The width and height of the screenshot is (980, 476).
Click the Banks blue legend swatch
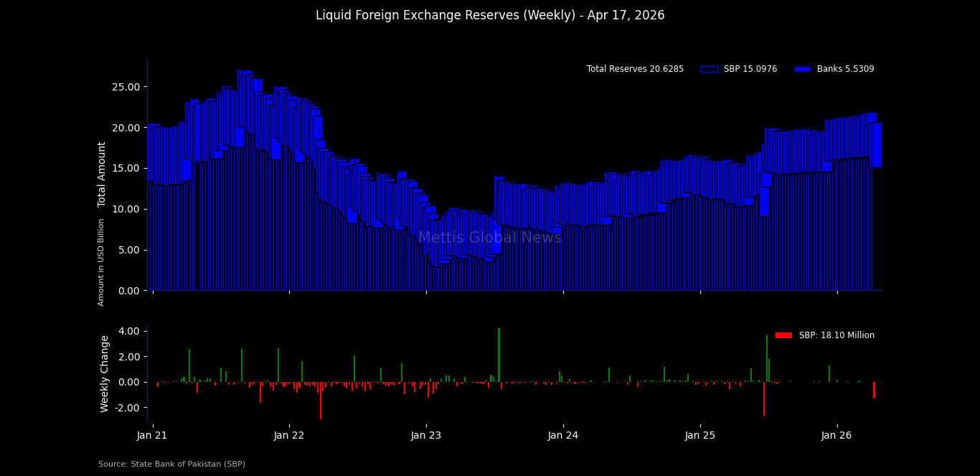click(x=803, y=70)
